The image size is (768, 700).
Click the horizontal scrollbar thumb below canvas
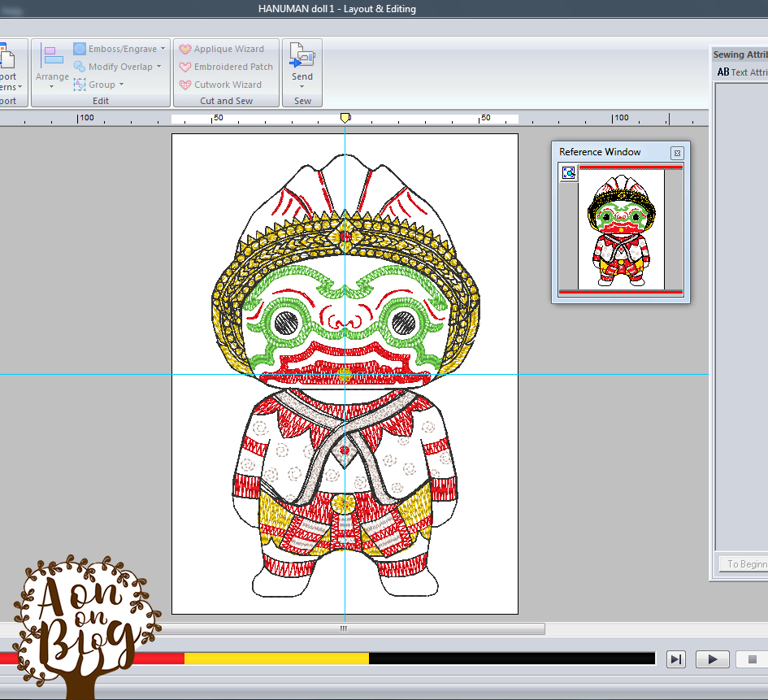click(343, 628)
